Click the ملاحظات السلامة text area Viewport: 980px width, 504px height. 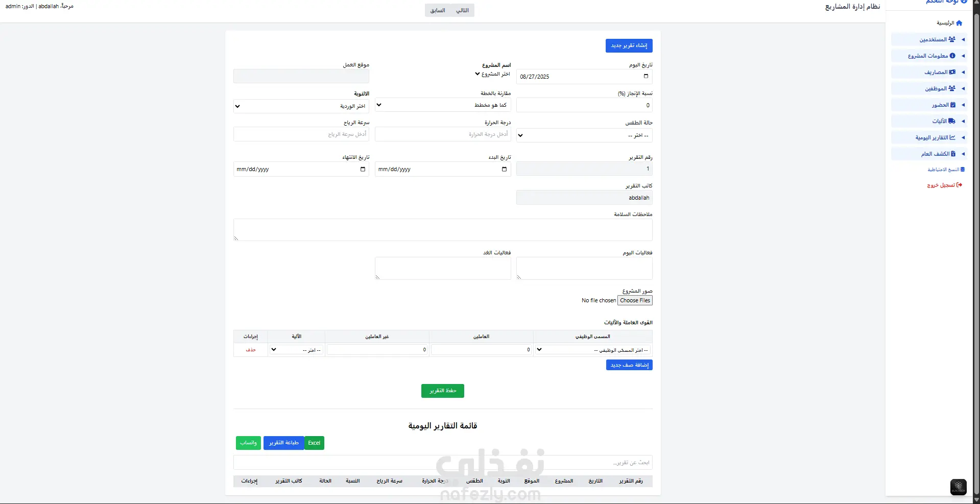443,230
